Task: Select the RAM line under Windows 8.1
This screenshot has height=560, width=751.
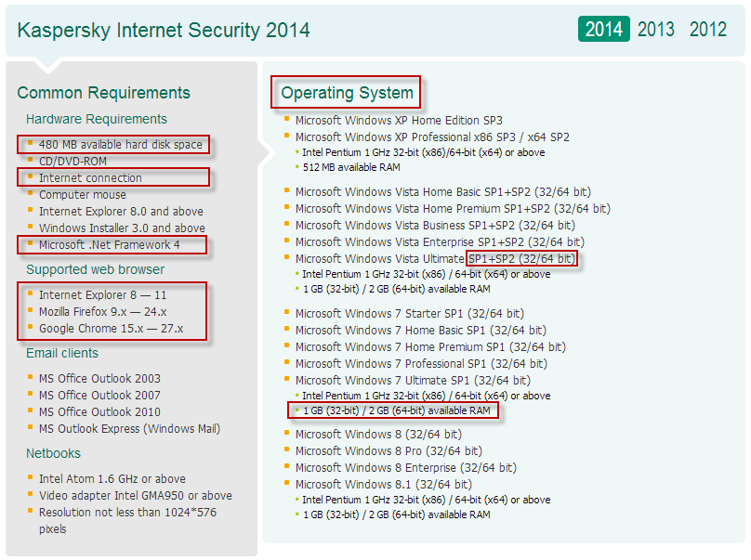Action: [397, 515]
